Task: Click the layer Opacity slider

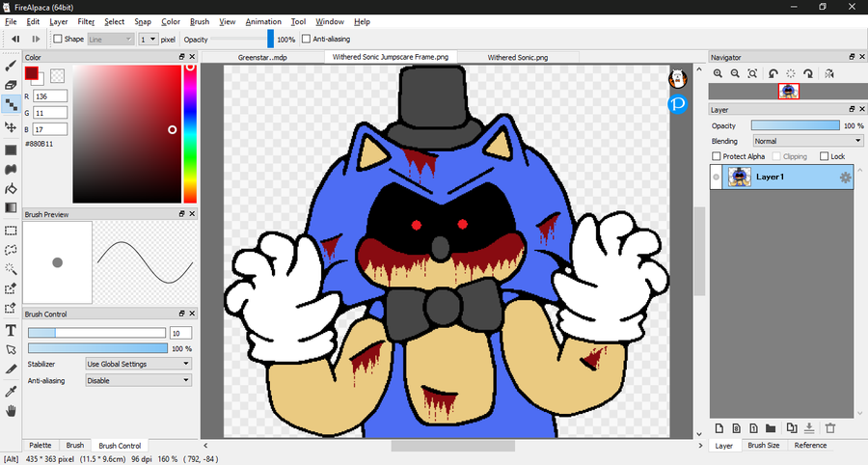Action: pyautogui.click(x=795, y=125)
